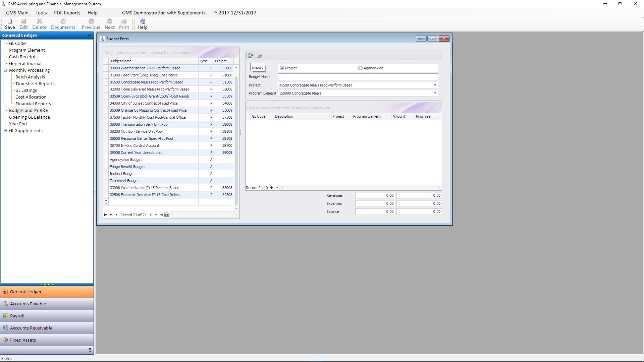Open the Program Element dropdown

point(435,93)
